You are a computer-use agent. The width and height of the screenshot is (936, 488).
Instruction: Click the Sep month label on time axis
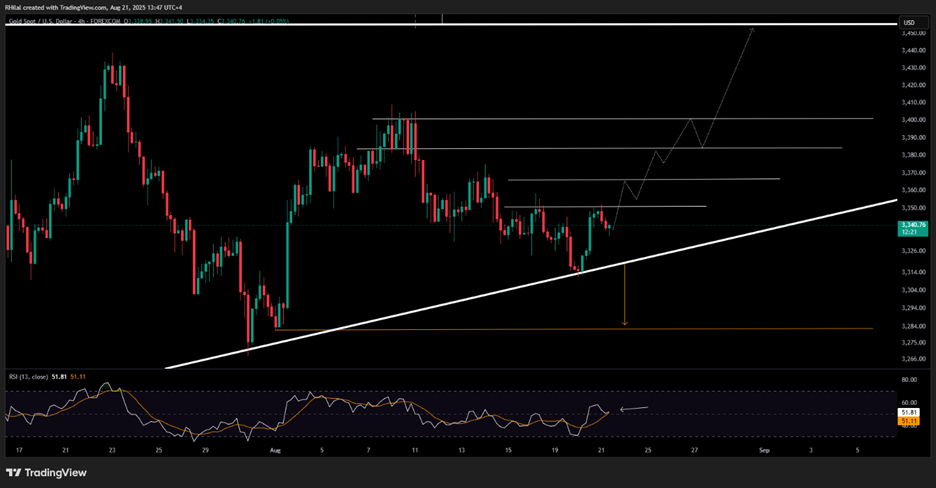tap(764, 450)
